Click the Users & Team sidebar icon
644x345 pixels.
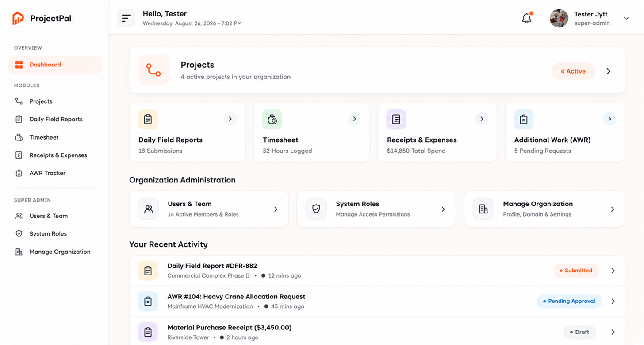[19, 216]
